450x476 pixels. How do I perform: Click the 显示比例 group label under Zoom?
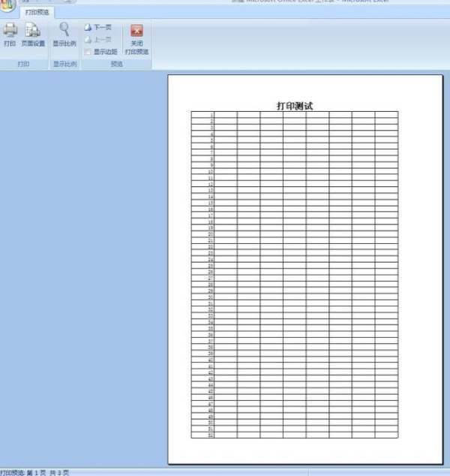pos(64,65)
